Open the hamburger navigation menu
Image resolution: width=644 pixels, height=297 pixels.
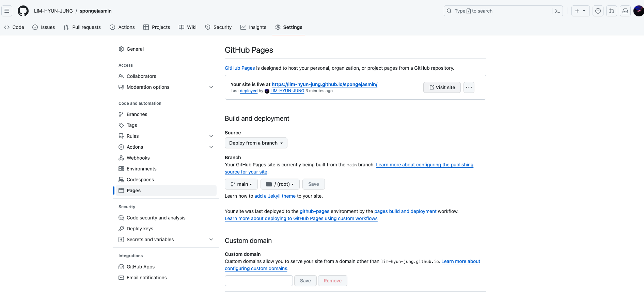tap(7, 11)
